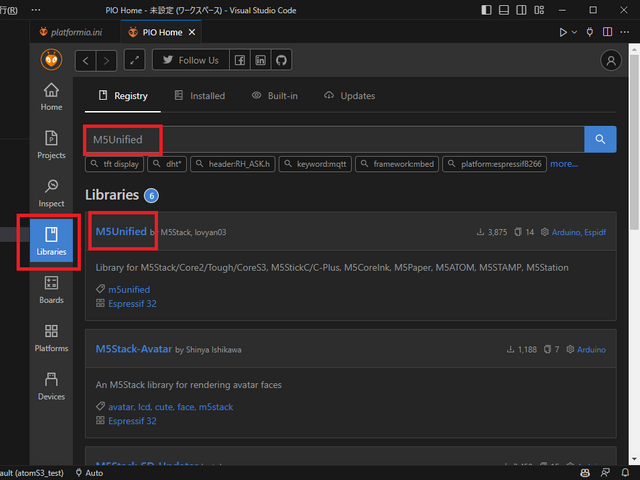Open the M5Unified library page

tap(121, 231)
